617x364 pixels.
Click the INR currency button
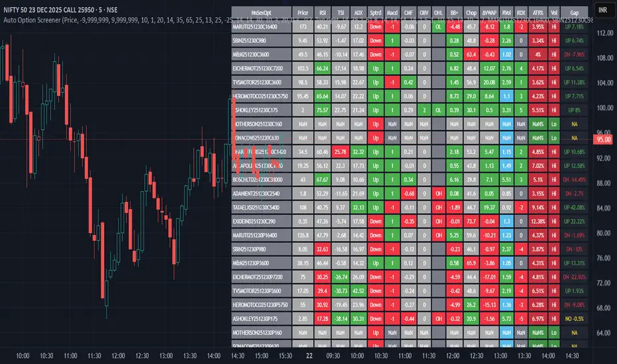click(x=603, y=10)
